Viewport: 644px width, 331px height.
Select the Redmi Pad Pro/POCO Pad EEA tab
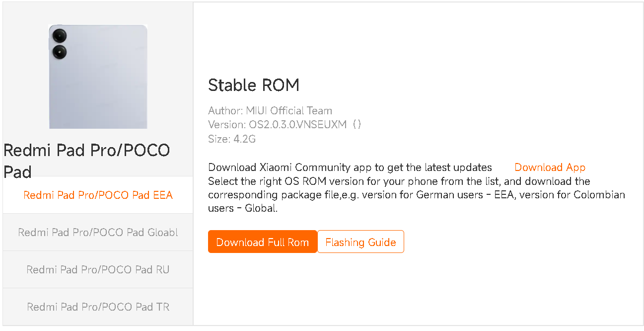[x=98, y=195]
